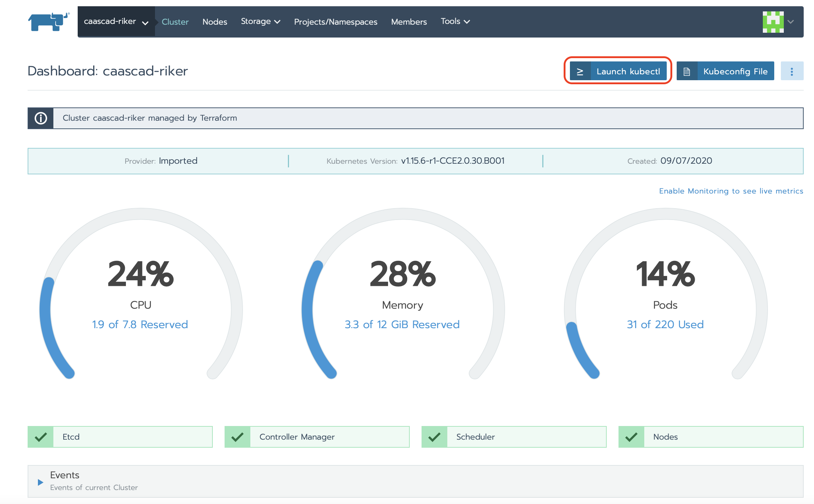Click the Scheduler status checkmark

tap(434, 437)
